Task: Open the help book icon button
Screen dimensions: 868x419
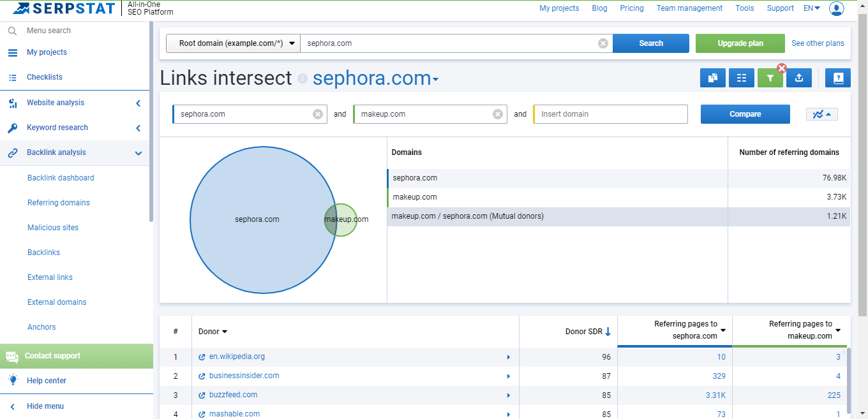Action: (x=838, y=78)
